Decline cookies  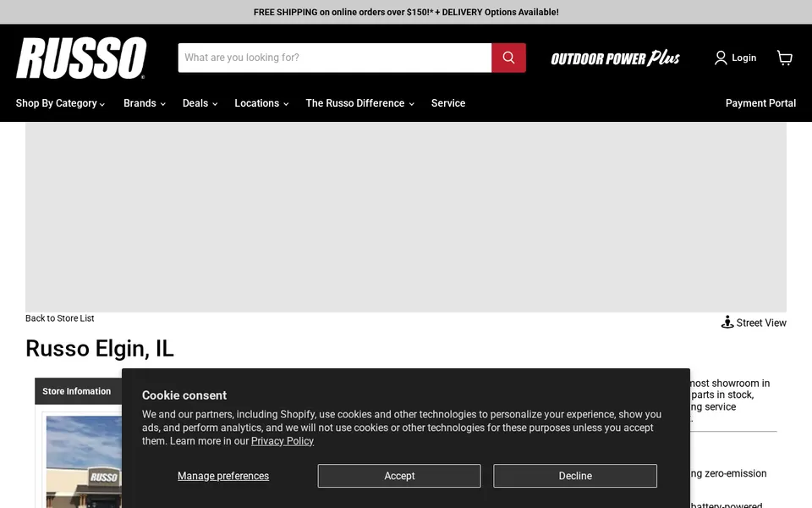tap(575, 476)
